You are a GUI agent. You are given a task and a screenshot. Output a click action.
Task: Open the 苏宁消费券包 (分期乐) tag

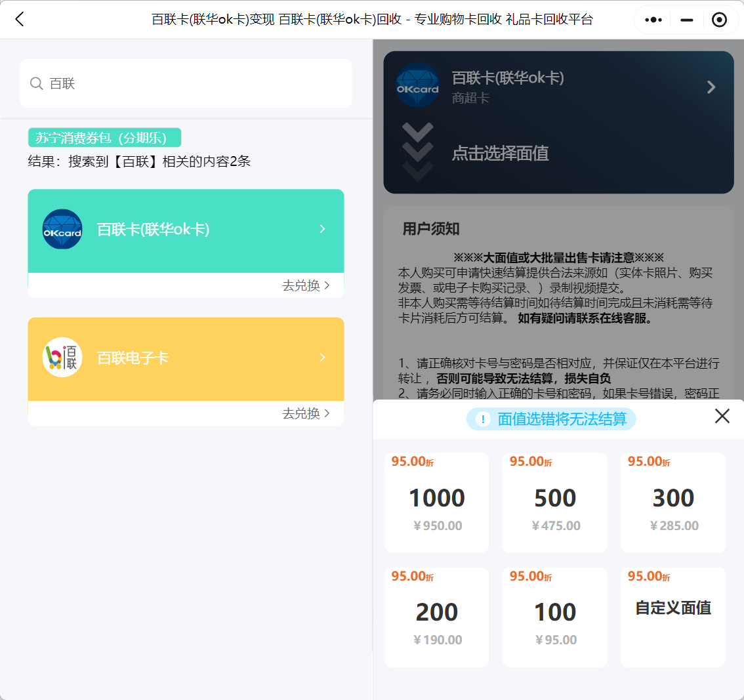click(x=104, y=138)
